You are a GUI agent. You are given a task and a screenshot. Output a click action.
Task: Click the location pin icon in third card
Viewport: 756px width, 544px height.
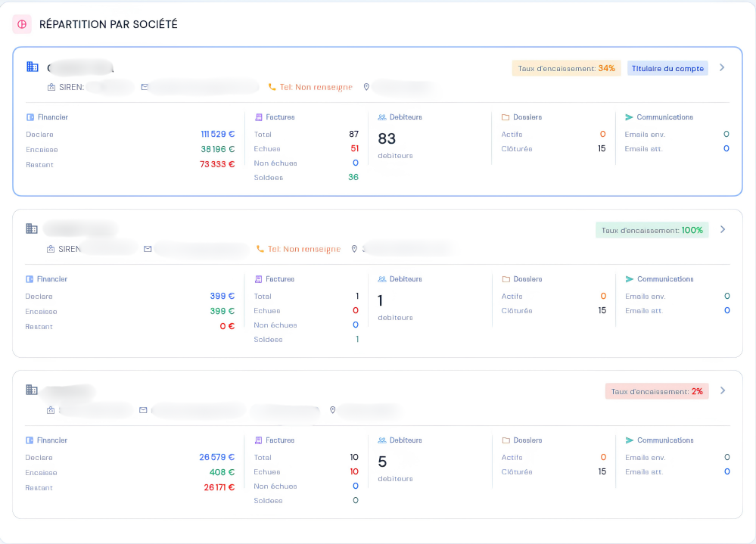click(x=333, y=410)
